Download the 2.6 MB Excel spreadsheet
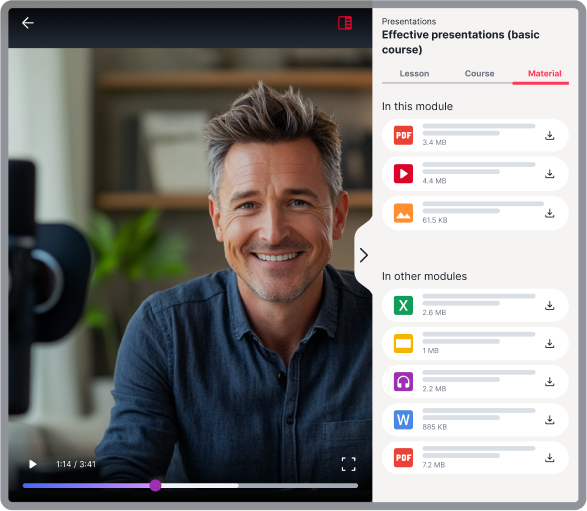 pyautogui.click(x=549, y=305)
